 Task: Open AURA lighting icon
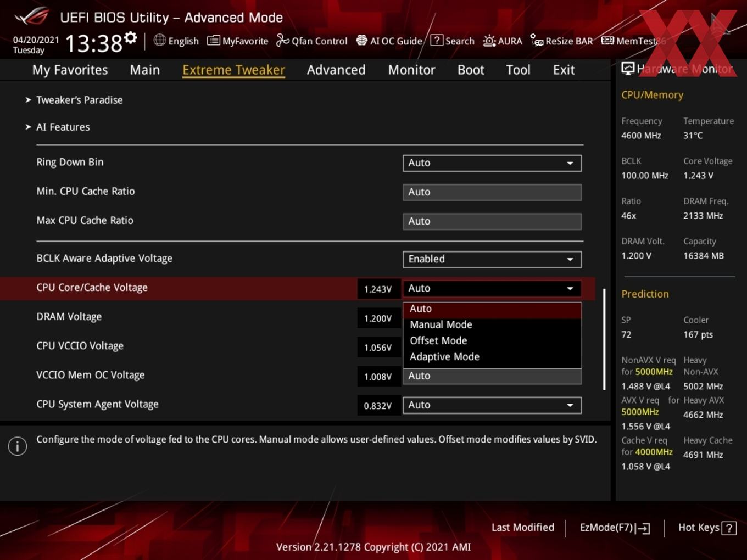[x=489, y=41]
